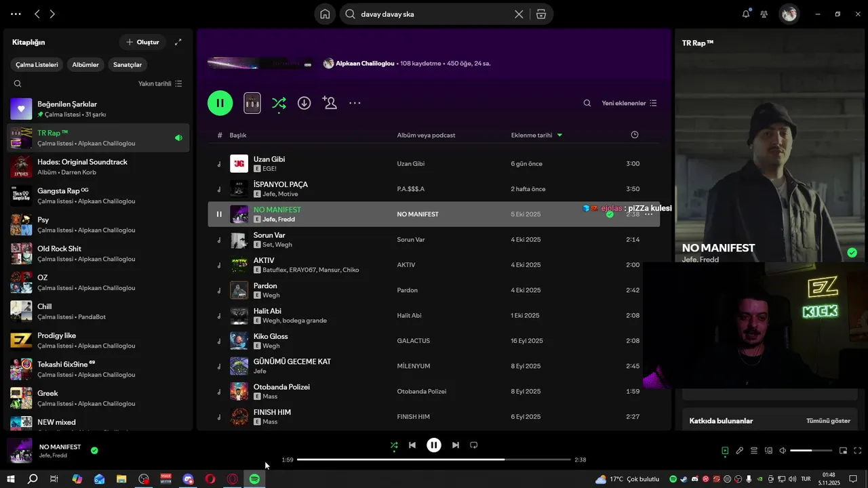Select the Otobanda Polizei track title
This screenshot has height=488, width=868.
pyautogui.click(x=281, y=387)
